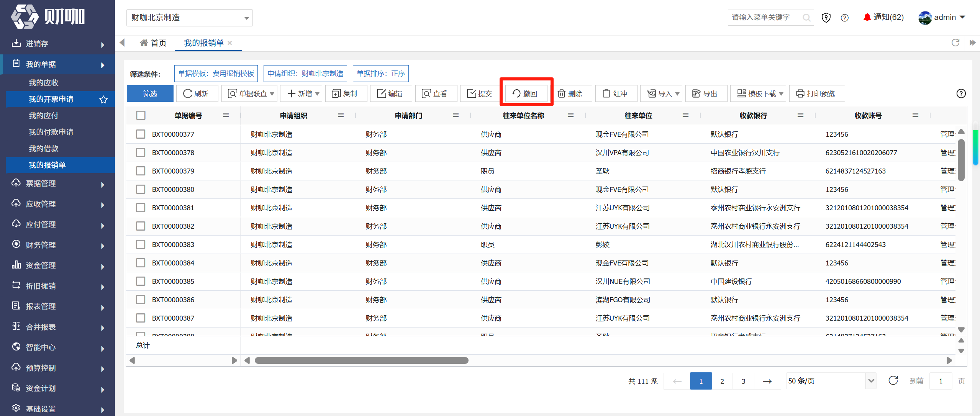Open the help question mark icon in header
Viewport: 980px width, 416px height.
point(845,18)
